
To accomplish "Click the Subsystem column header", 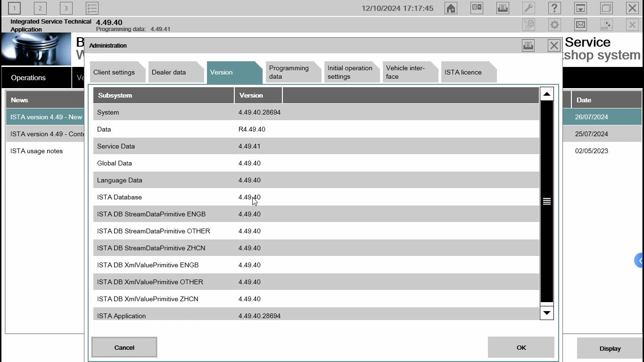I will (x=164, y=95).
